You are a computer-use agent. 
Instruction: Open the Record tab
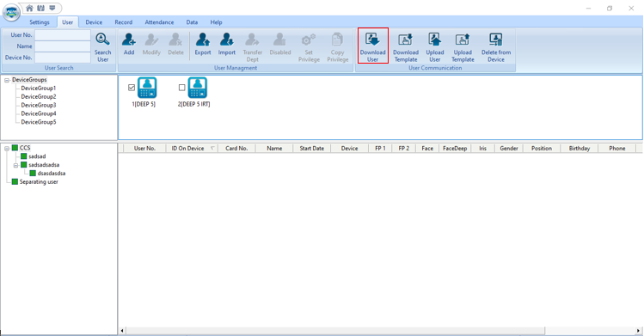click(123, 22)
